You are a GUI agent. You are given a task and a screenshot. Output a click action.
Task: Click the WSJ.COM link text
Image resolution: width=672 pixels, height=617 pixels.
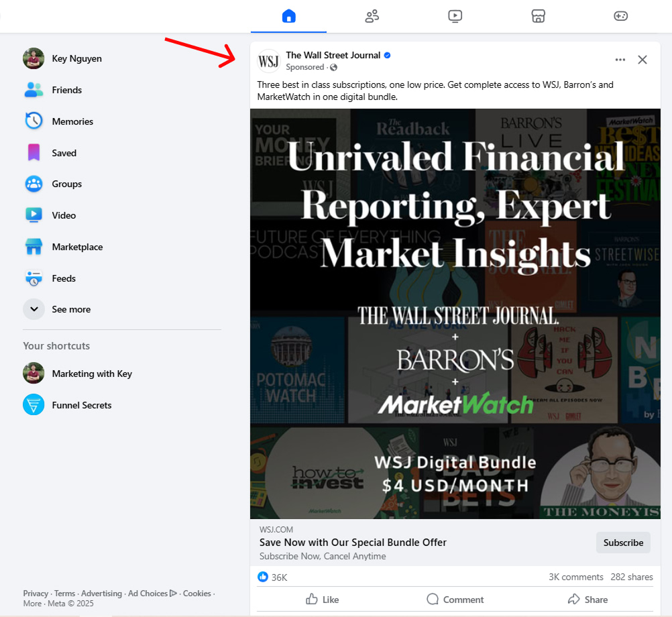pyautogui.click(x=276, y=530)
